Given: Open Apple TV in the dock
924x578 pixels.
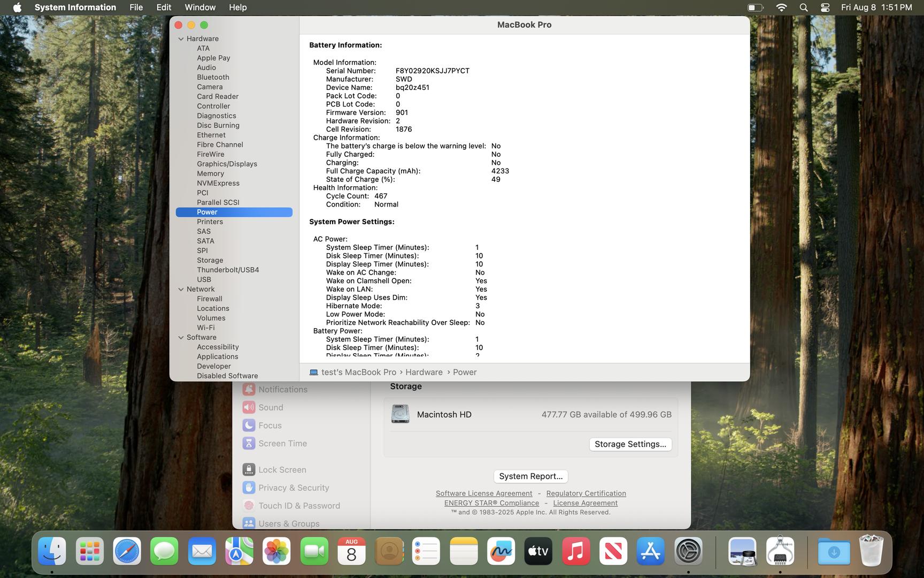Looking at the screenshot, I should coord(538,551).
